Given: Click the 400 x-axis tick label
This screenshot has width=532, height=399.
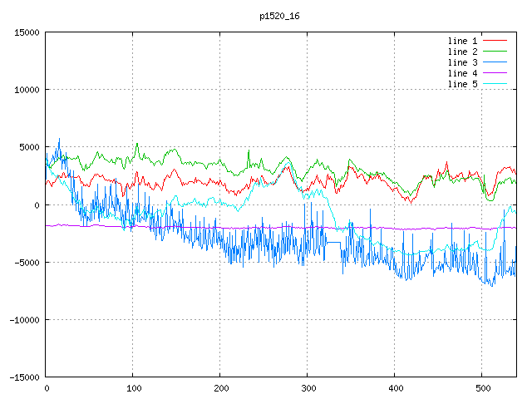Looking at the screenshot, I should 394,388.
